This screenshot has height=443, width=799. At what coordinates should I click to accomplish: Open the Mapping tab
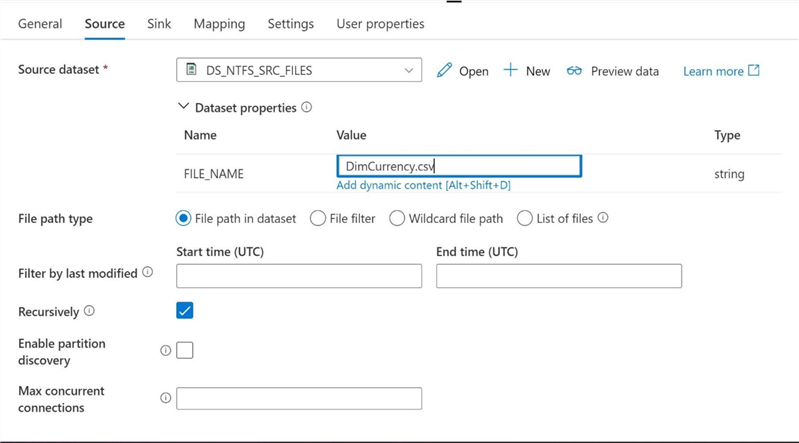click(x=219, y=24)
